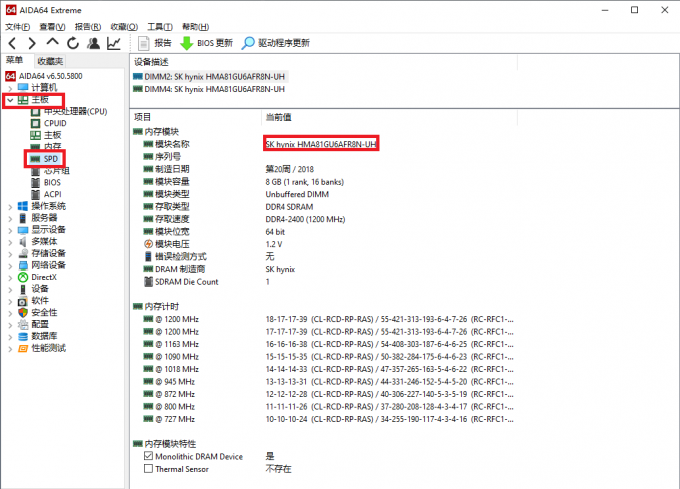This screenshot has width=680, height=489.
Task: Select the 存取速度 DDR4-2400 row
Action: (x=323, y=219)
